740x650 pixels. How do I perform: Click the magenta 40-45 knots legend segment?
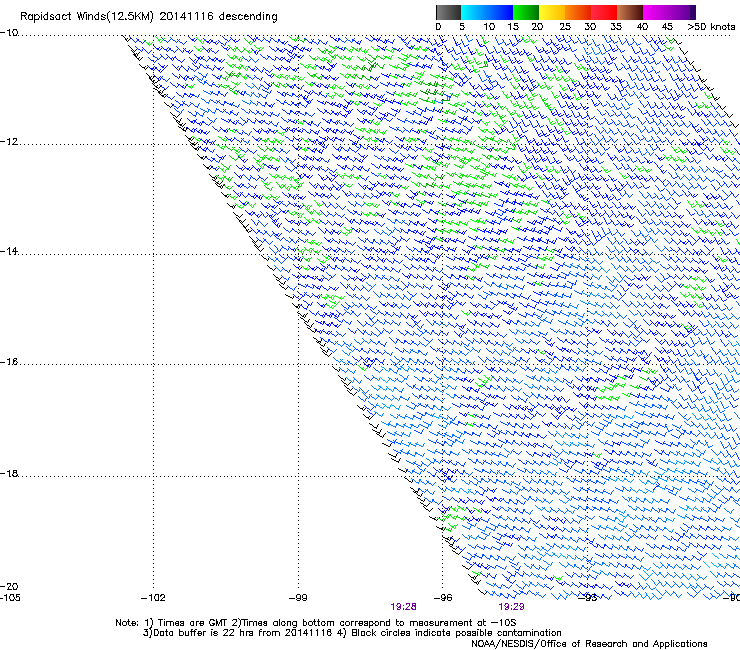pos(656,12)
